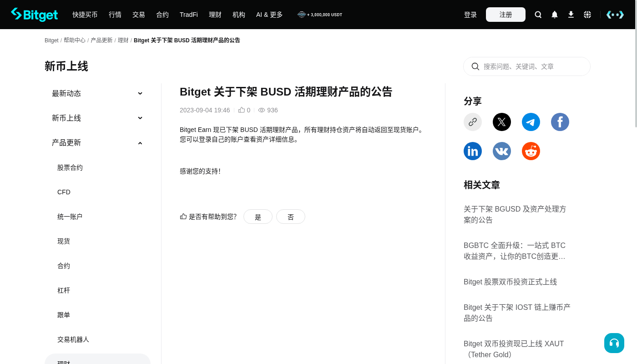Select 交易机器人 in the sidebar
Screen dimensions: 637x364
coord(73,339)
